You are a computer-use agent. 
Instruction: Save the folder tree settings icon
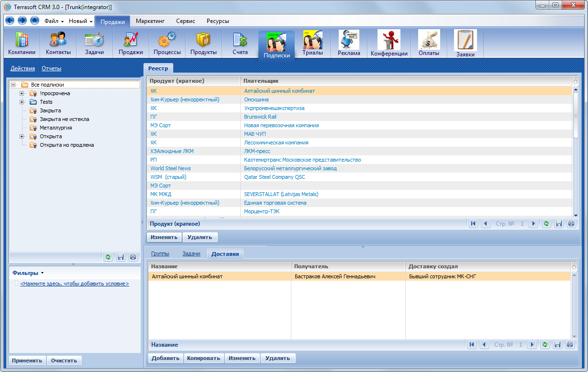click(x=121, y=257)
